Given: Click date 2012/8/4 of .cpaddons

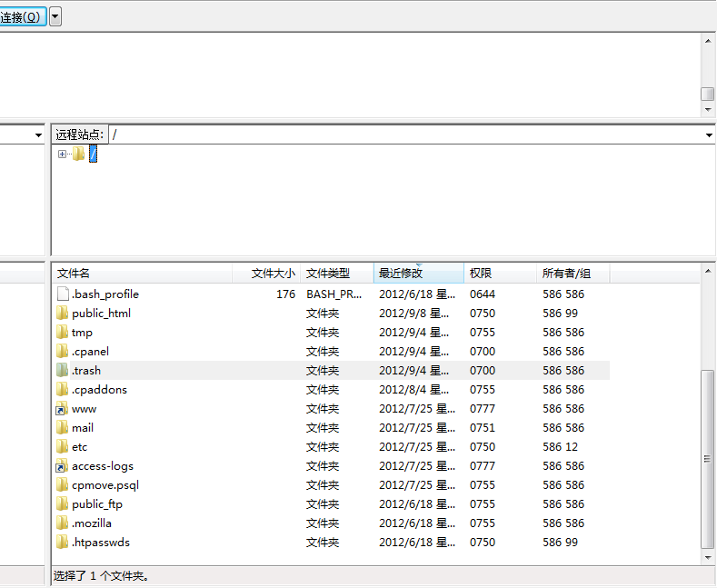Looking at the screenshot, I should coord(413,390).
